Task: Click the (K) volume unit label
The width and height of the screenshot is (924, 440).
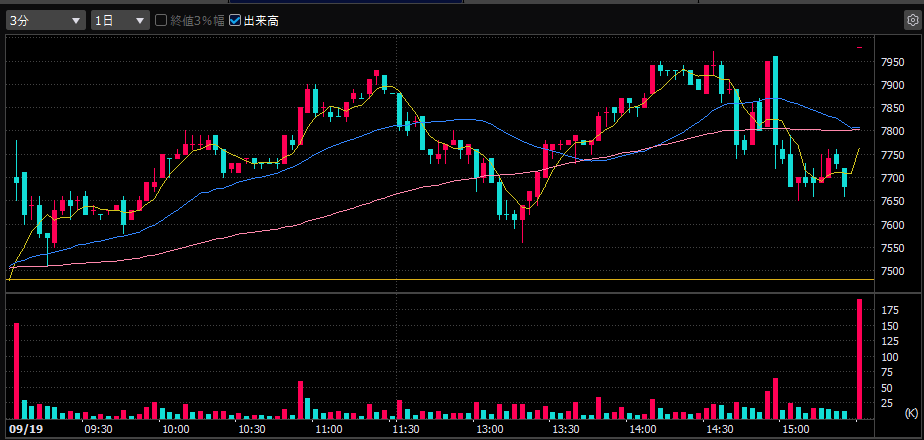Action: click(x=909, y=413)
